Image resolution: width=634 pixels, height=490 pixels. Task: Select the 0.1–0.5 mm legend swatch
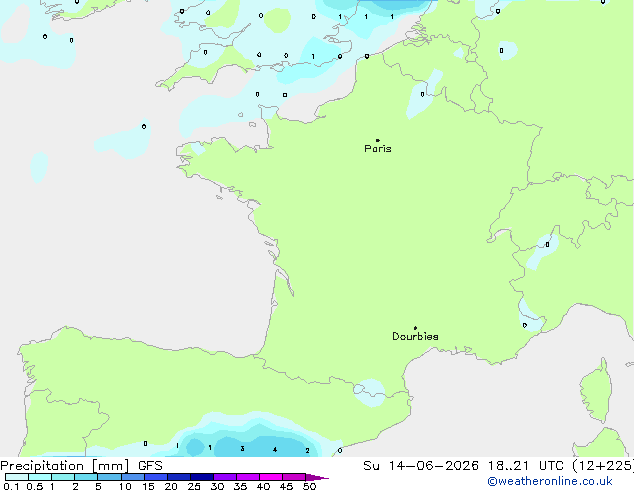click(17, 477)
